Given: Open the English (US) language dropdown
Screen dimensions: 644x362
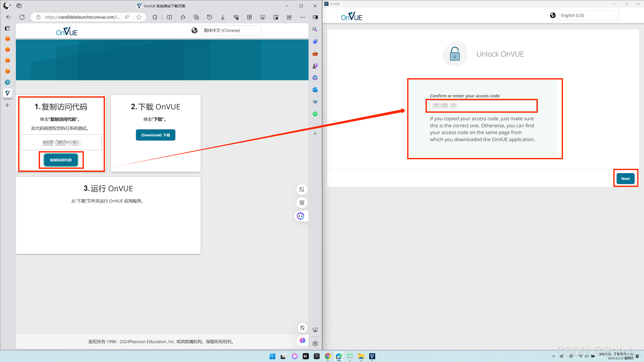Looking at the screenshot, I should tap(588, 15).
